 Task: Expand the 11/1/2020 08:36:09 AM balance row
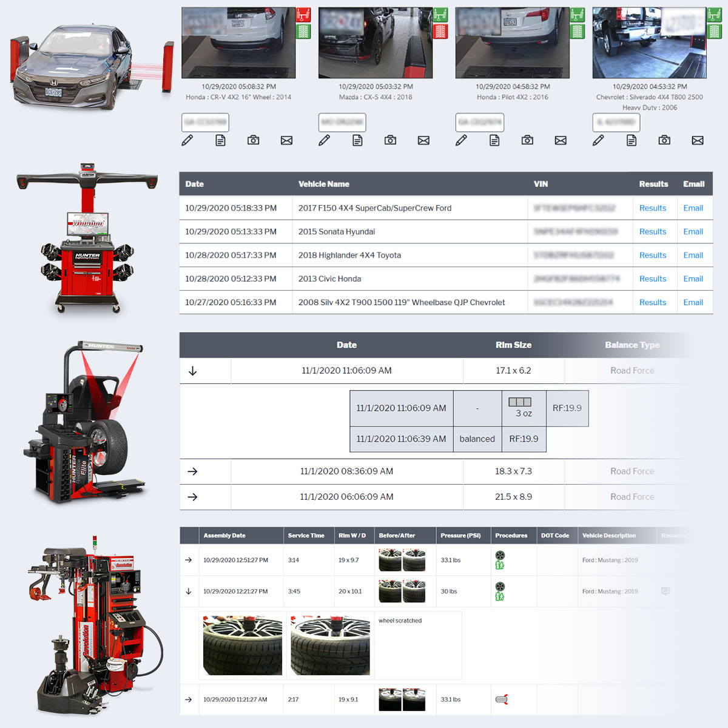[x=193, y=471]
